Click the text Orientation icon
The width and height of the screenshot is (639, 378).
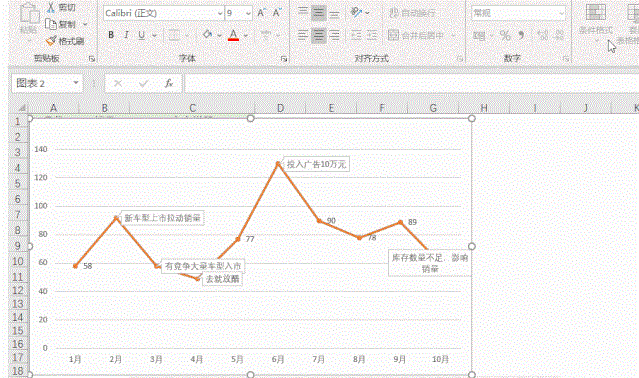[x=356, y=13]
